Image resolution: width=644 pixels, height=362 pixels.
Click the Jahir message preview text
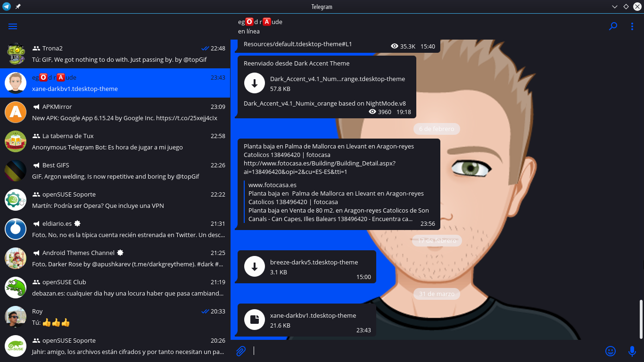(x=128, y=352)
